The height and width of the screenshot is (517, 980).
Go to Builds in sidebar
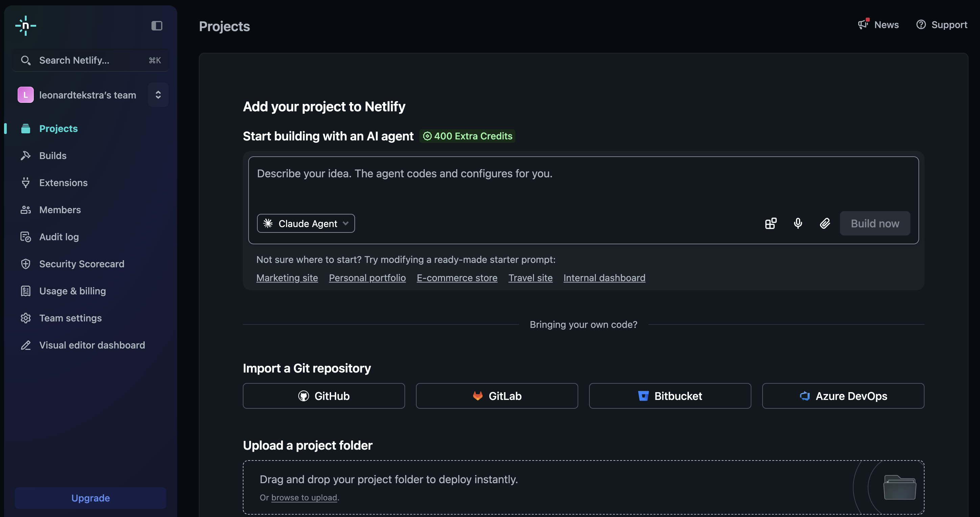click(x=52, y=155)
